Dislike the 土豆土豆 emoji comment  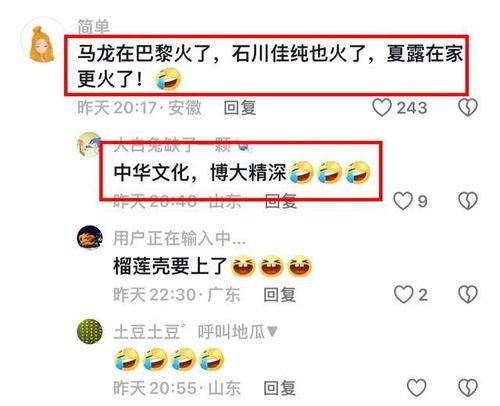468,388
